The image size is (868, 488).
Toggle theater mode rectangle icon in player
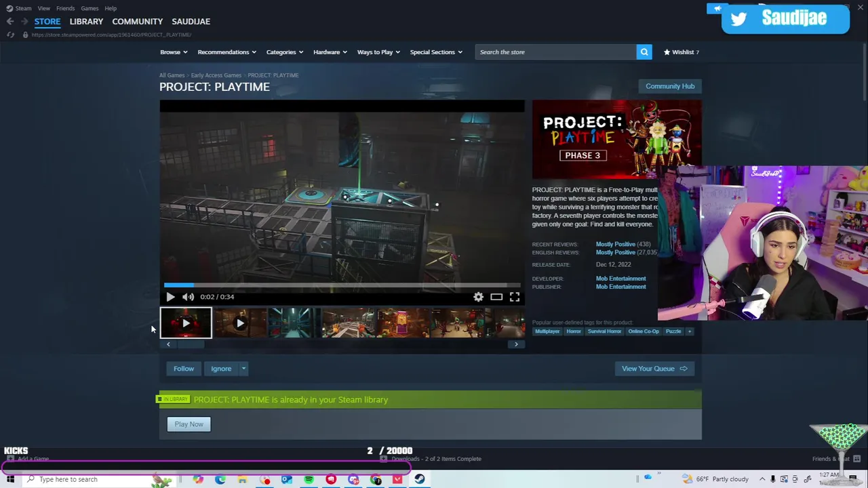point(496,297)
